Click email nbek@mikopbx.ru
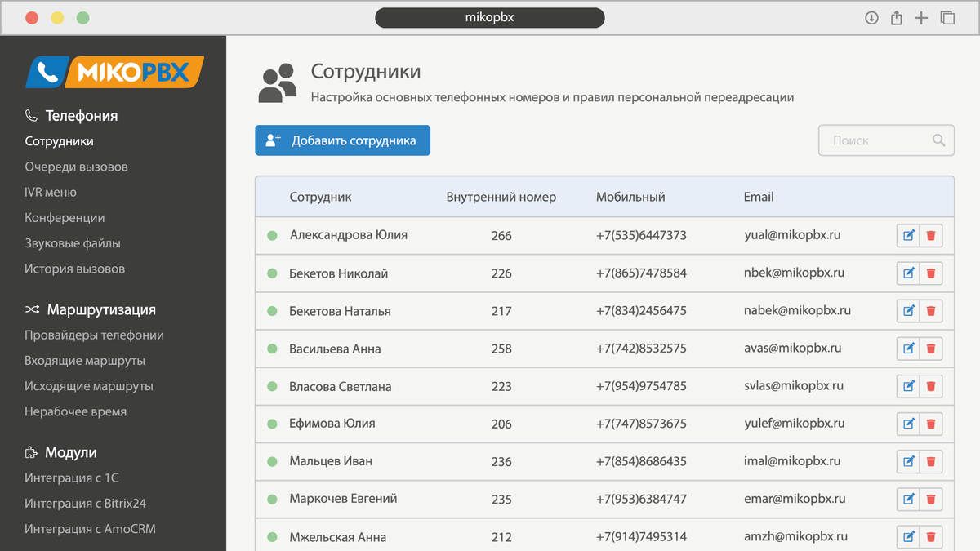Viewport: 980px width, 551px height. (x=794, y=273)
